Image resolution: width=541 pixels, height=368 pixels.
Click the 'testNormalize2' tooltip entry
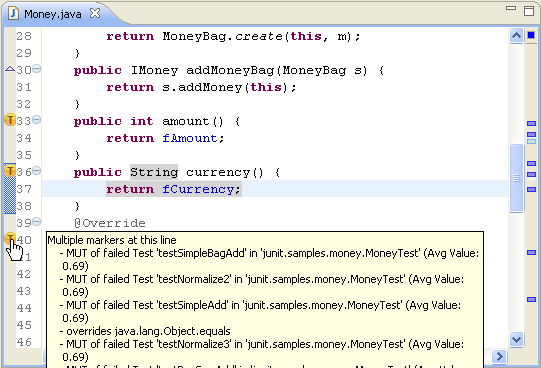pyautogui.click(x=262, y=285)
